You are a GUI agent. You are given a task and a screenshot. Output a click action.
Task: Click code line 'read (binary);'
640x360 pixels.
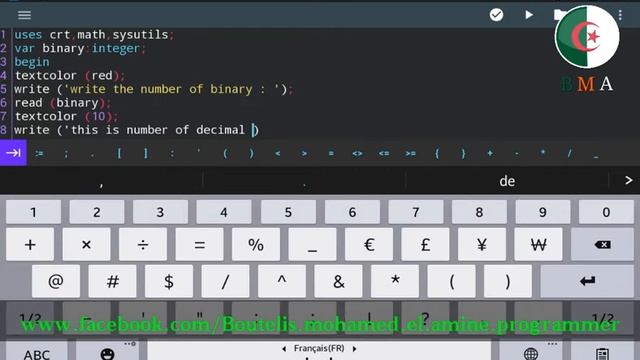62,103
